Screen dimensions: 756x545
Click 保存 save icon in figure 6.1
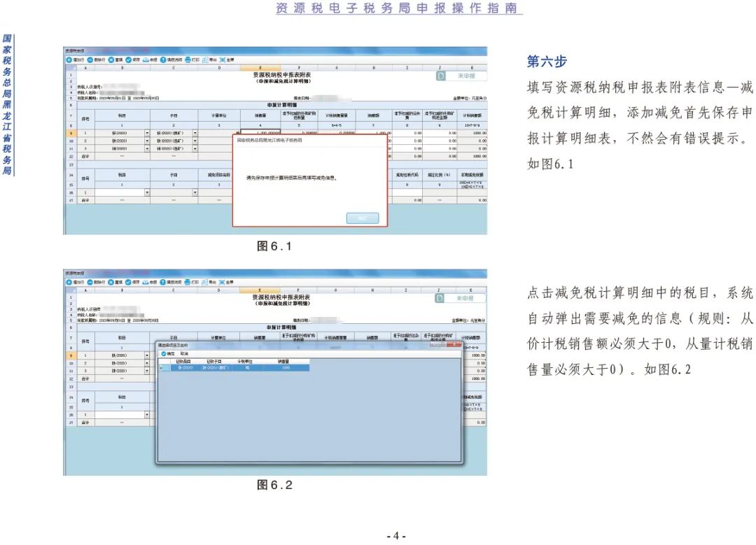pyautogui.click(x=128, y=59)
